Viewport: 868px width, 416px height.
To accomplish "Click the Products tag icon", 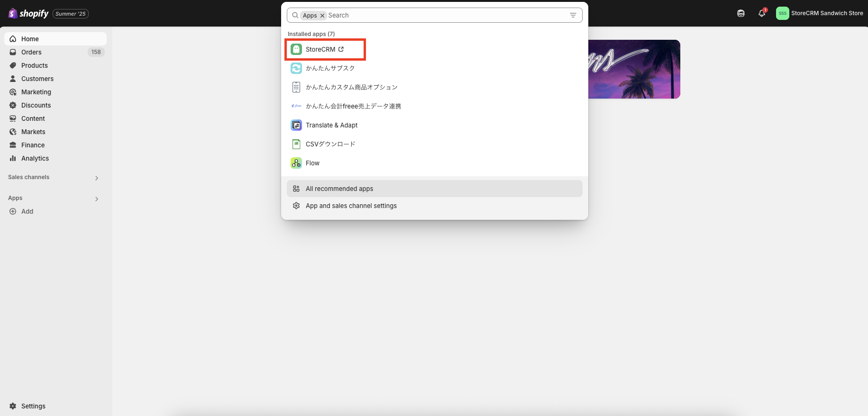I will coord(13,65).
